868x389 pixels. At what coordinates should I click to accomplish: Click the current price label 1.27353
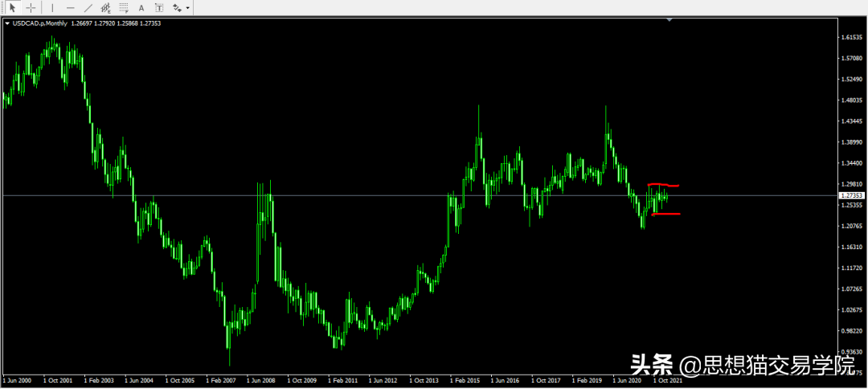tap(852, 195)
